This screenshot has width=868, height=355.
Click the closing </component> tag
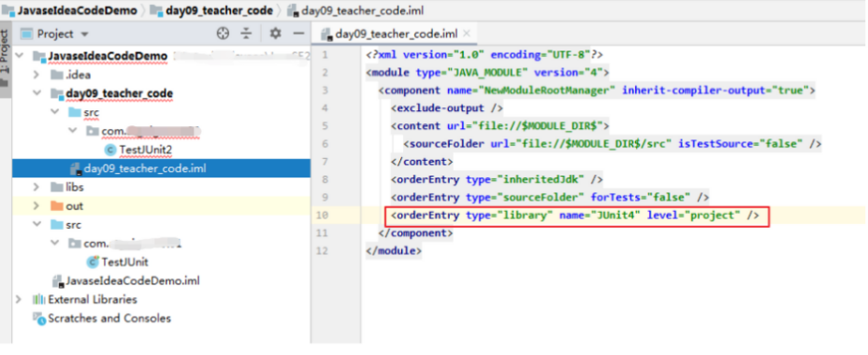coord(415,233)
